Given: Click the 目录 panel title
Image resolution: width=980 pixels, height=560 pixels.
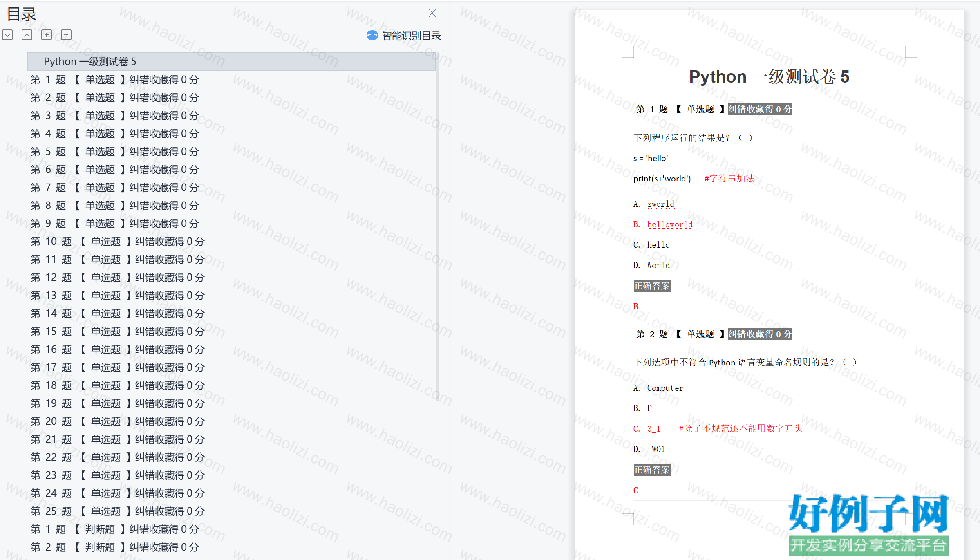Looking at the screenshot, I should point(22,14).
